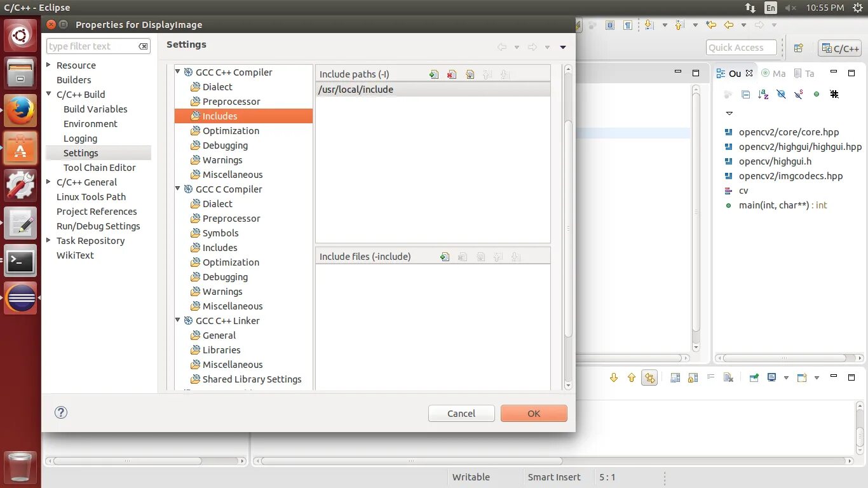The height and width of the screenshot is (488, 868).
Task: Expand the Task Repository category
Action: (x=49, y=240)
